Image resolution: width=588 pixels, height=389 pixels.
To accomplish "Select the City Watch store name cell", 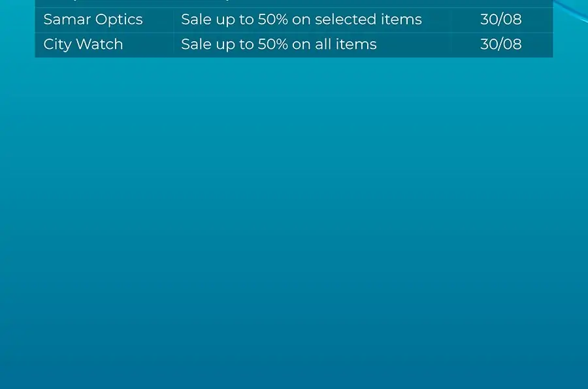I will pyautogui.click(x=105, y=45).
